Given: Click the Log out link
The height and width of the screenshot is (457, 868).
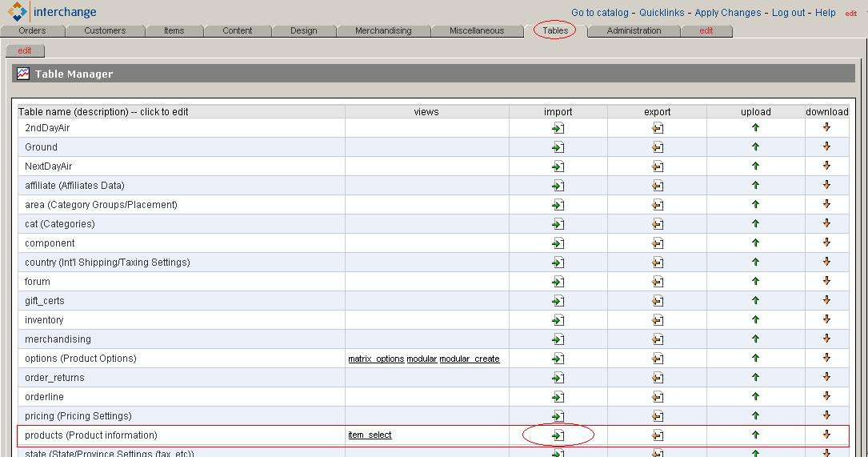Looking at the screenshot, I should pos(788,13).
